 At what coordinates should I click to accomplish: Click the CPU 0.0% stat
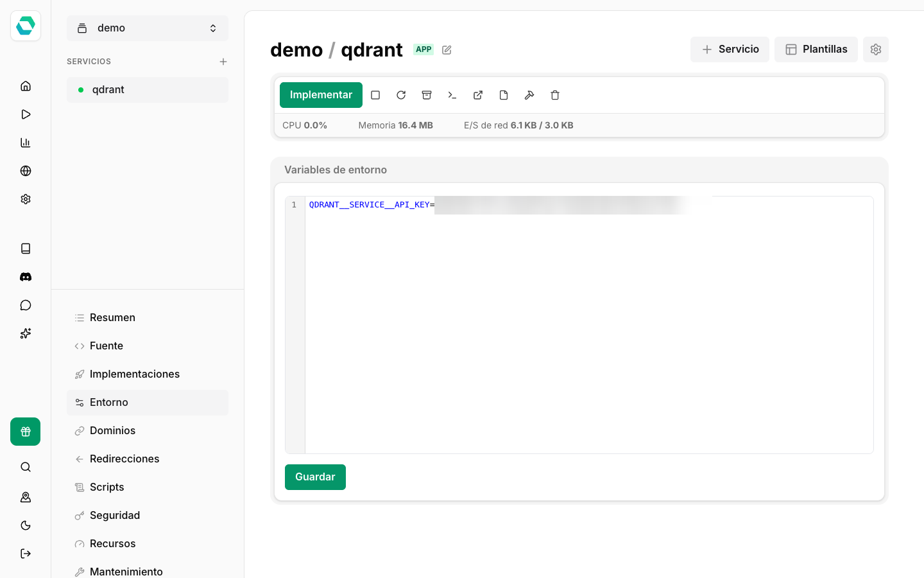pyautogui.click(x=305, y=125)
